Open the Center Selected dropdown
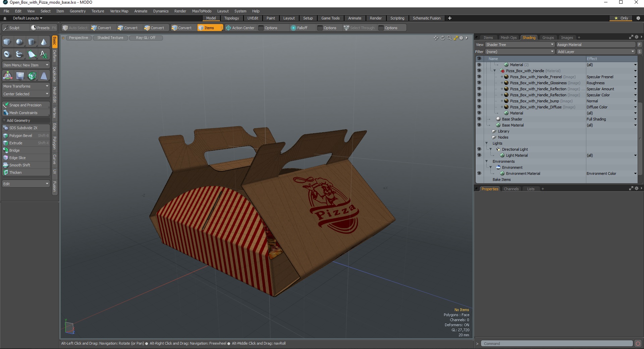This screenshot has height=349, width=644. pyautogui.click(x=26, y=94)
